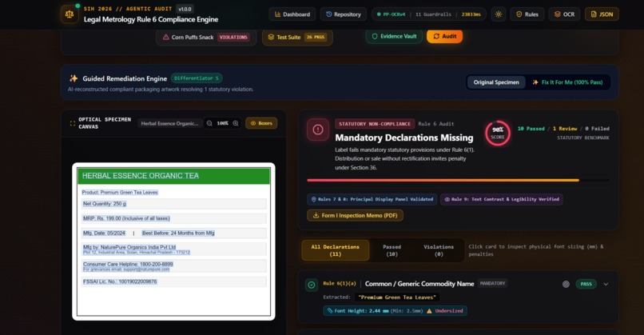Screen dimensions: 644x335
Task: Select Net Quantity: 250 g text box
Action: point(105,204)
